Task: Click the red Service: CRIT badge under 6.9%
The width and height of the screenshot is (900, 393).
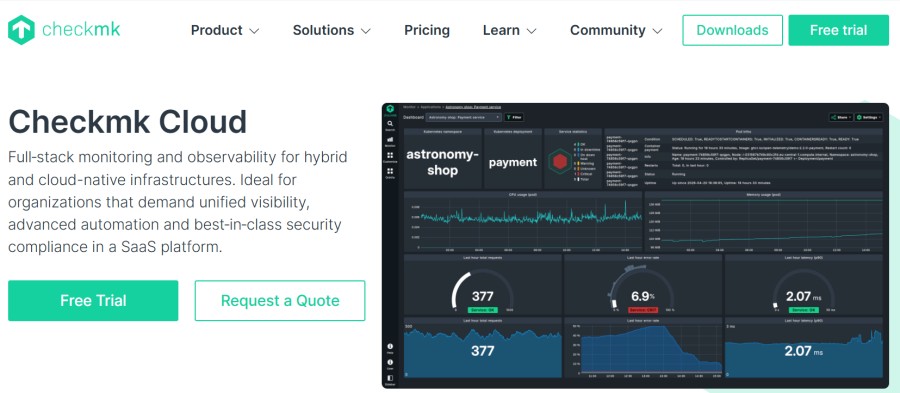Action: [642, 310]
